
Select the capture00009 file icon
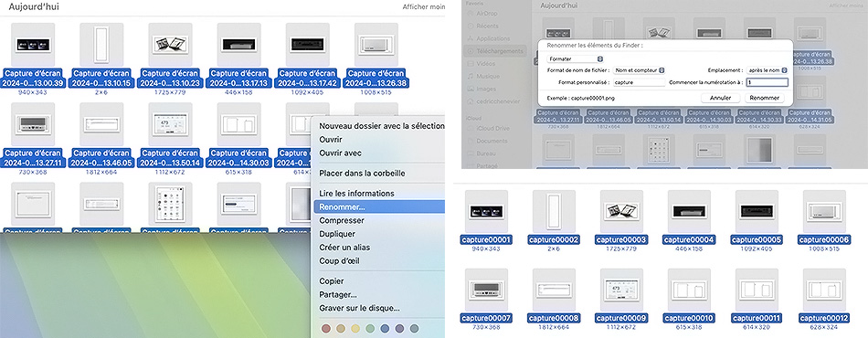coord(621,290)
